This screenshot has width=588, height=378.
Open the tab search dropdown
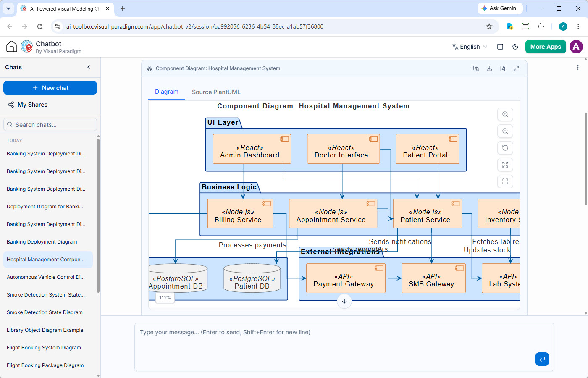[8, 8]
